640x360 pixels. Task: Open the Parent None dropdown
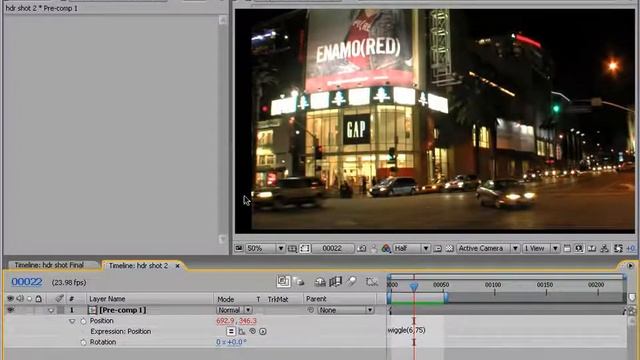346,310
